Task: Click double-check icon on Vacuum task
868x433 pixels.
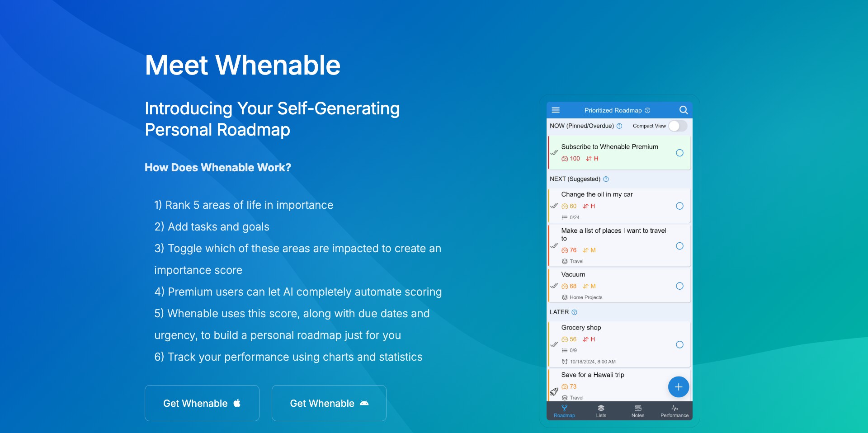Action: pyautogui.click(x=554, y=286)
